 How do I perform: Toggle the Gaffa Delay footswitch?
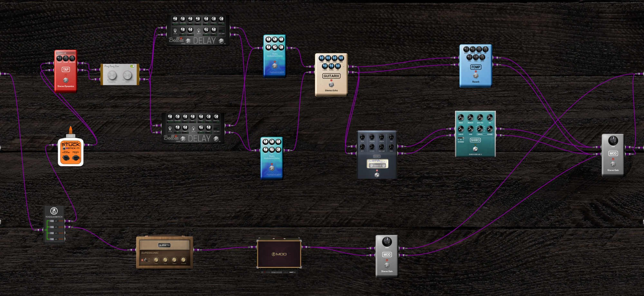pos(377,175)
